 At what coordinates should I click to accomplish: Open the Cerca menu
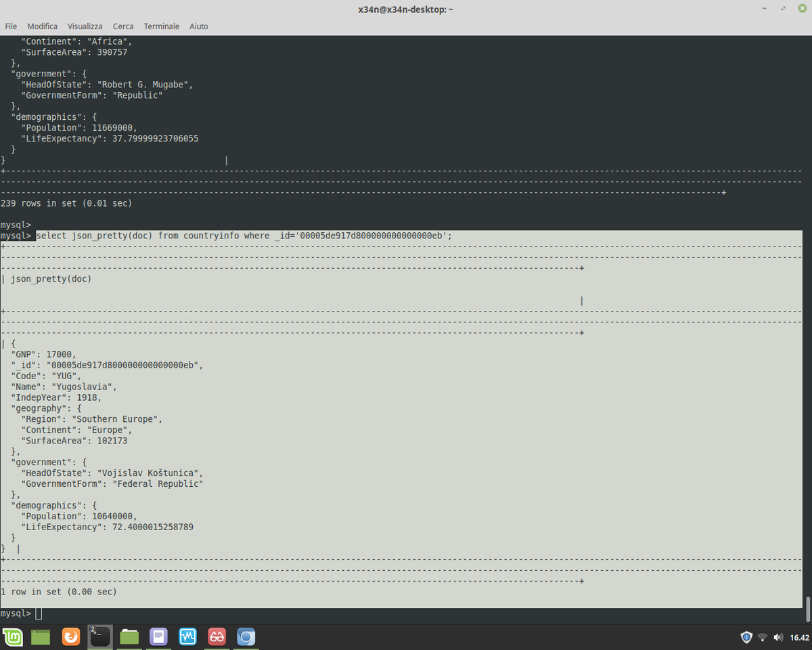click(123, 26)
